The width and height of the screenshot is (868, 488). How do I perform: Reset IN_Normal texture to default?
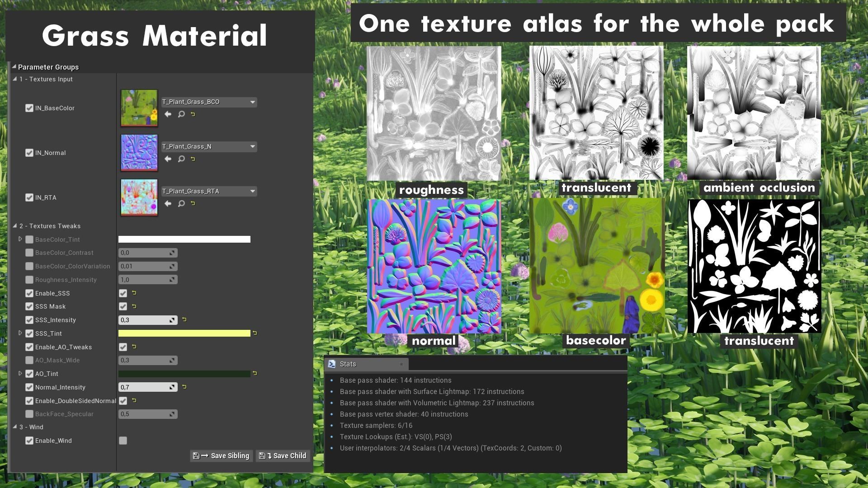click(193, 159)
